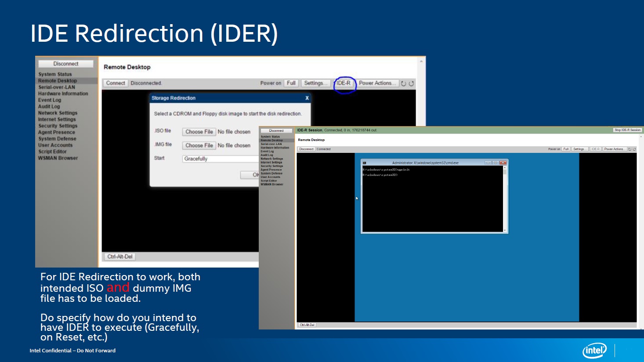This screenshot has height=362, width=644.
Task: Open Internet Settings in the disconnected window sidebar
Action: point(57,119)
